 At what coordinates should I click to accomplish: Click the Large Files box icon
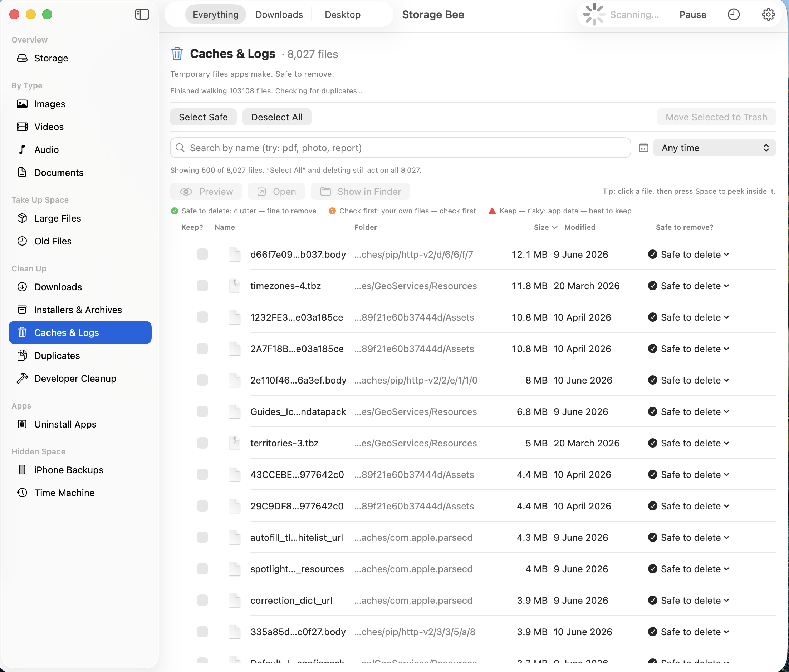point(23,218)
